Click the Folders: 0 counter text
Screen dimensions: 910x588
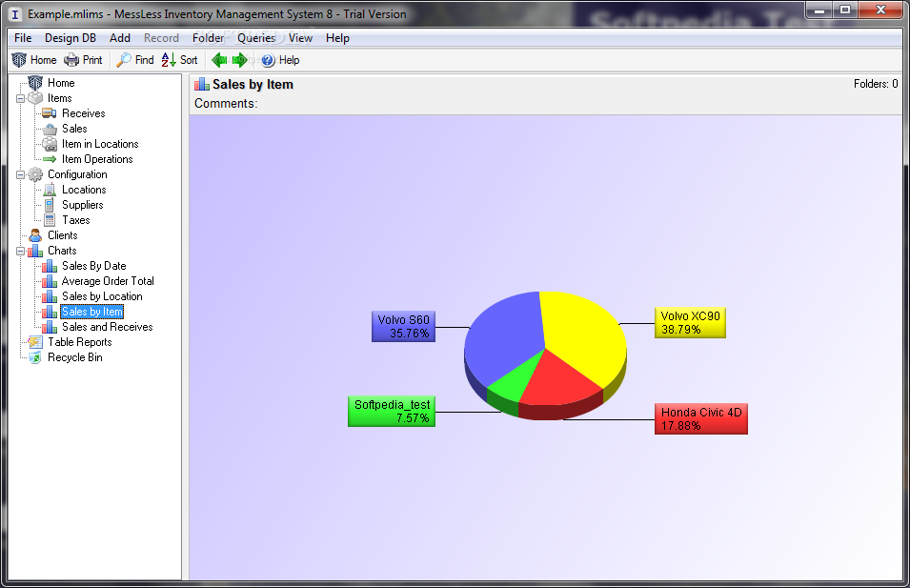click(875, 84)
